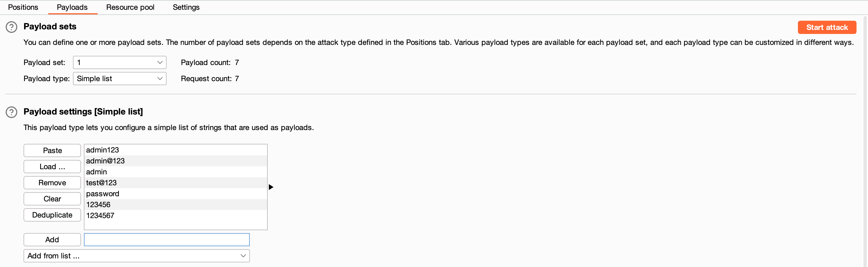The height and width of the screenshot is (267, 868).
Task: Clear the payload list
Action: tap(52, 199)
